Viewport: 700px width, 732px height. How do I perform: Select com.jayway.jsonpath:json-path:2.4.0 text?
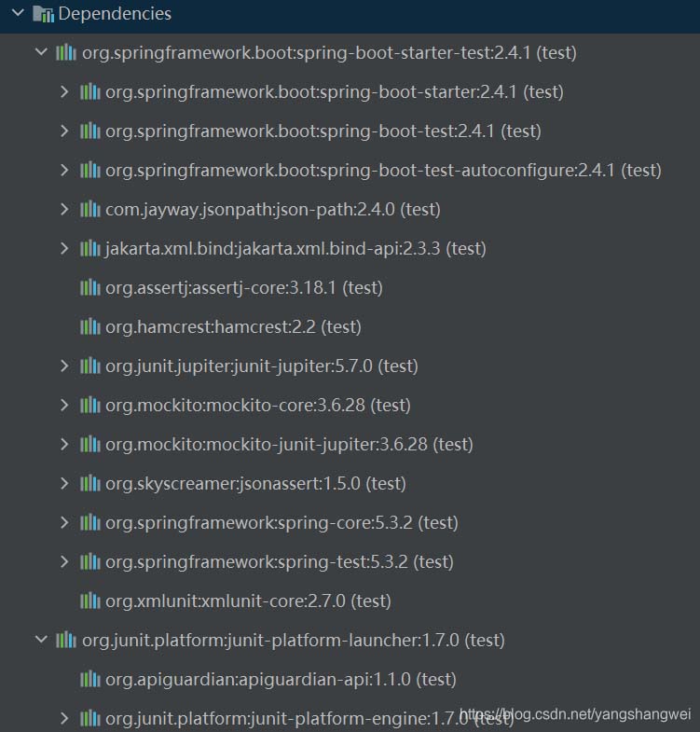point(273,210)
